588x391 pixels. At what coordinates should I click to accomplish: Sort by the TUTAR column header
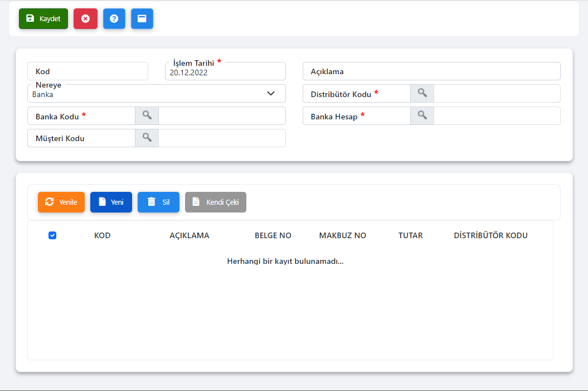(410, 235)
